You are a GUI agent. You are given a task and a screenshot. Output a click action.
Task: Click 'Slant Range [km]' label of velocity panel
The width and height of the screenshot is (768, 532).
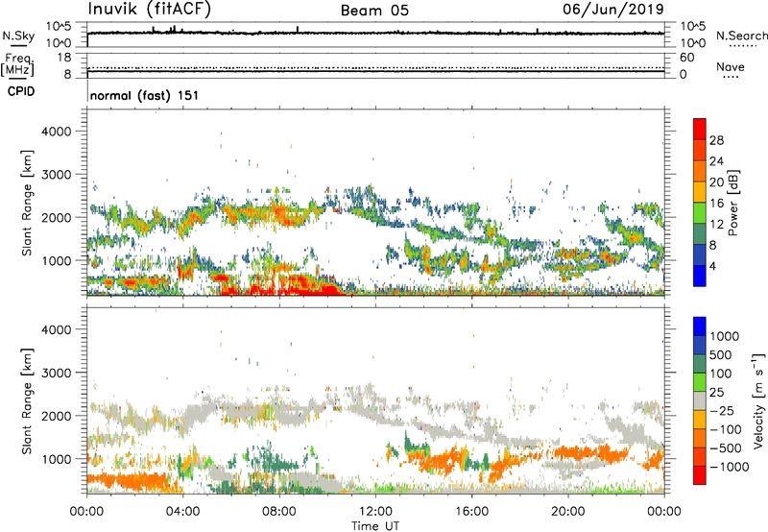[27, 400]
